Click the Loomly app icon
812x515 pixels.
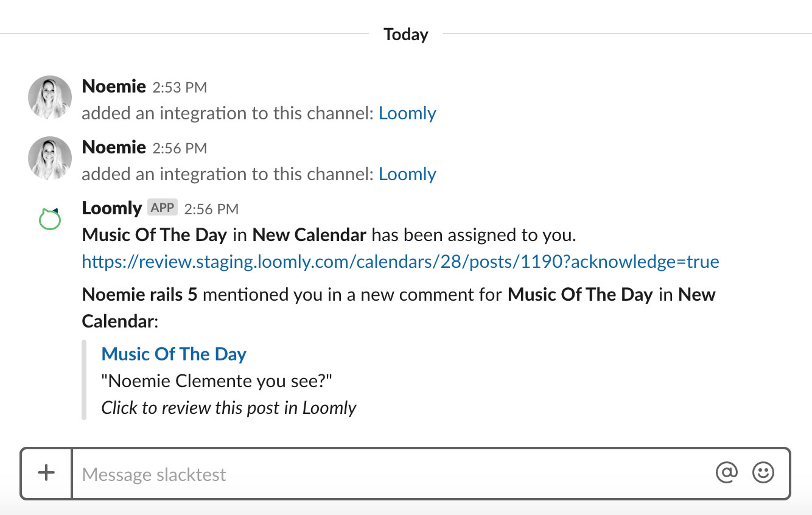tap(49, 217)
